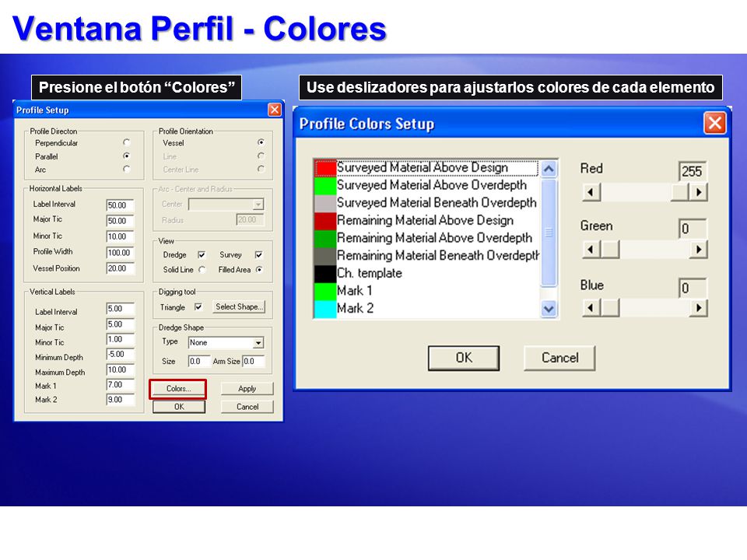
Task: Select Perpendicular profile direction radio
Action: tap(126, 142)
